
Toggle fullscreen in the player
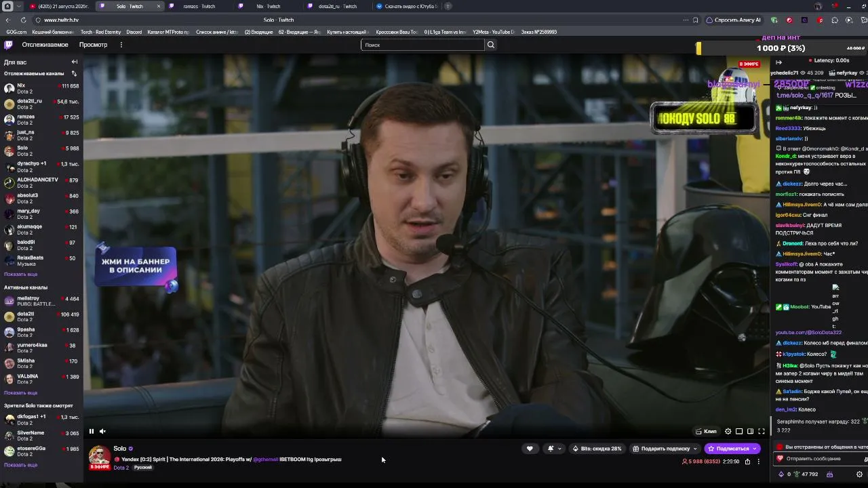pos(761,431)
